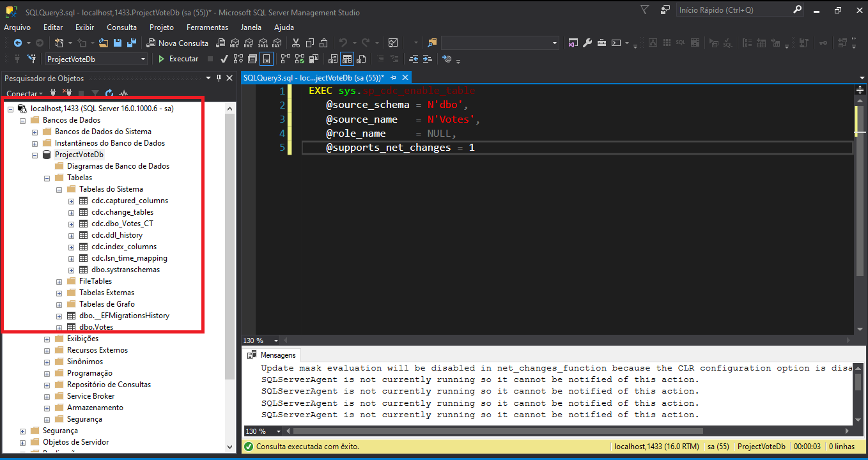Open the Projeto menu
The width and height of the screenshot is (868, 460).
point(162,27)
